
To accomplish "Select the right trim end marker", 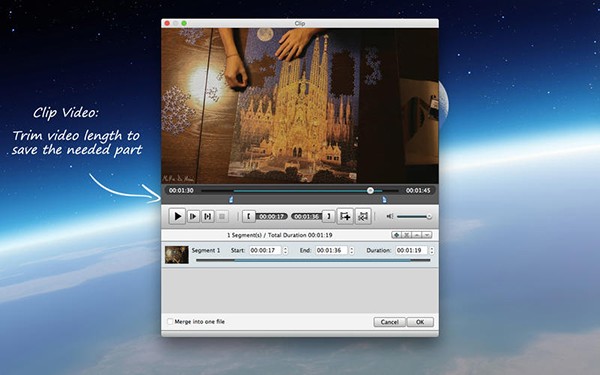I will pos(384,199).
